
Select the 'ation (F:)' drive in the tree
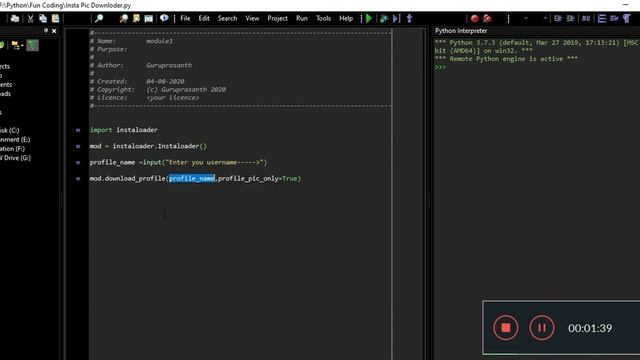coord(12,149)
